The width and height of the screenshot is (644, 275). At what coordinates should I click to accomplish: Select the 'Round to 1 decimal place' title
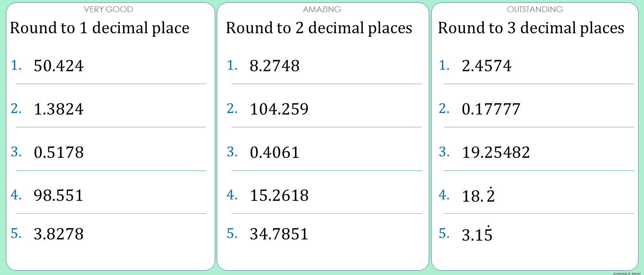(x=100, y=28)
